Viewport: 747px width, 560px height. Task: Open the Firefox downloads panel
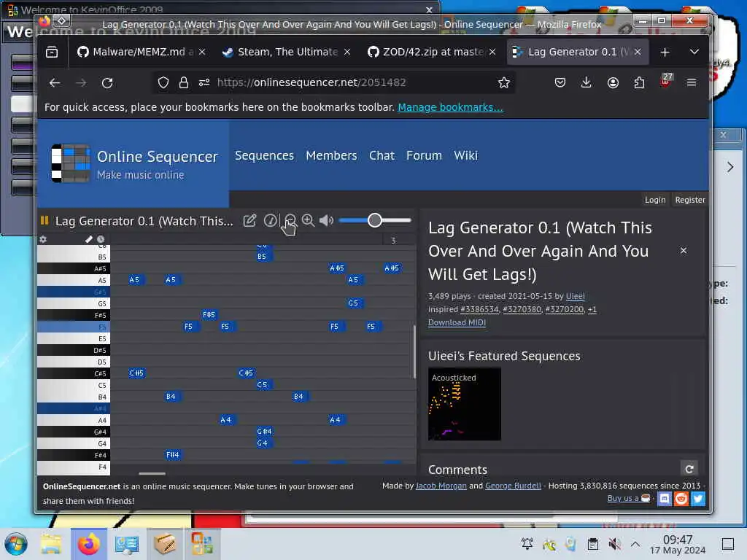click(587, 83)
